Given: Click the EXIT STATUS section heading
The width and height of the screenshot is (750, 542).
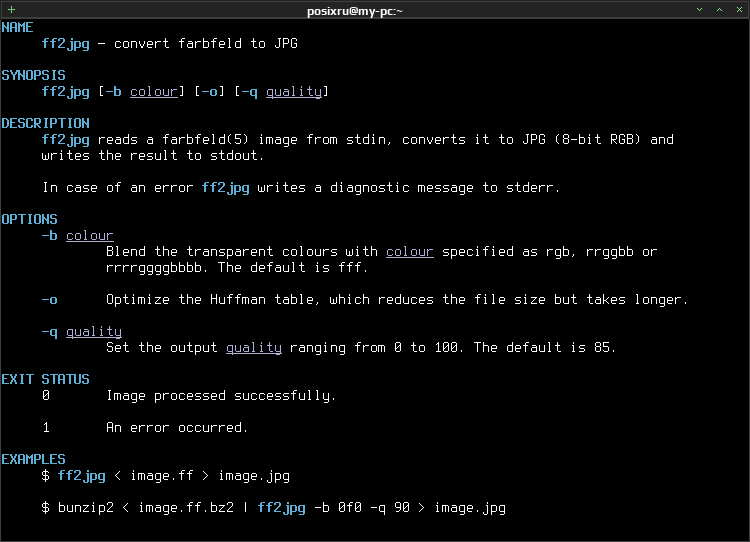Looking at the screenshot, I should 45,379.
